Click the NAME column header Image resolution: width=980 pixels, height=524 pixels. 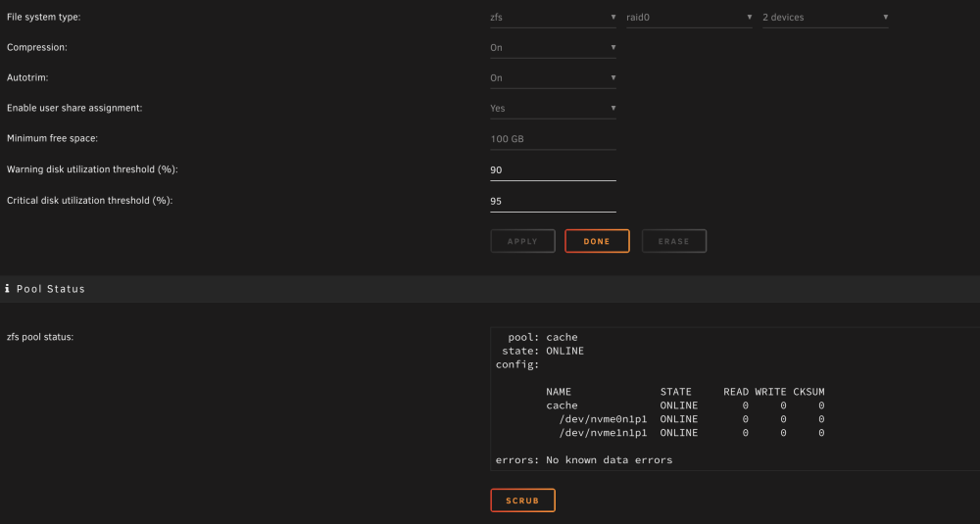(559, 392)
